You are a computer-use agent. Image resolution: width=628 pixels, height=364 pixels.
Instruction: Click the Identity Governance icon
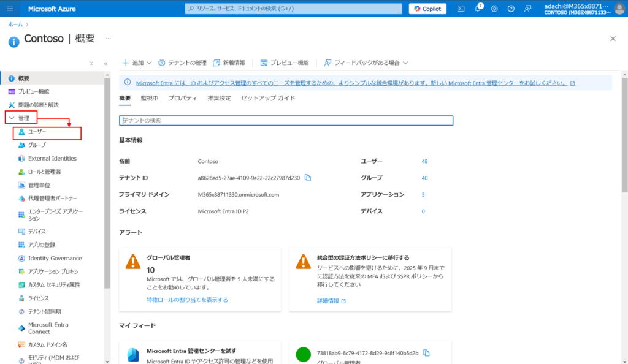coord(21,259)
